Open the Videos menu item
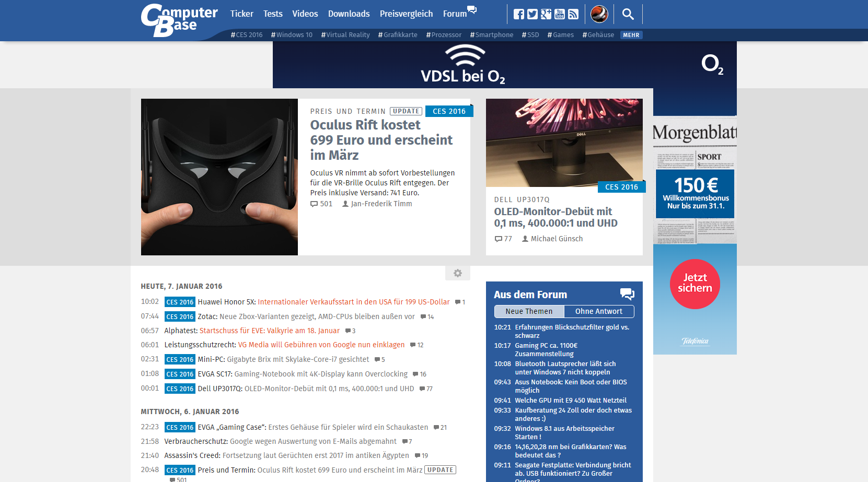The height and width of the screenshot is (482, 868). tap(305, 14)
